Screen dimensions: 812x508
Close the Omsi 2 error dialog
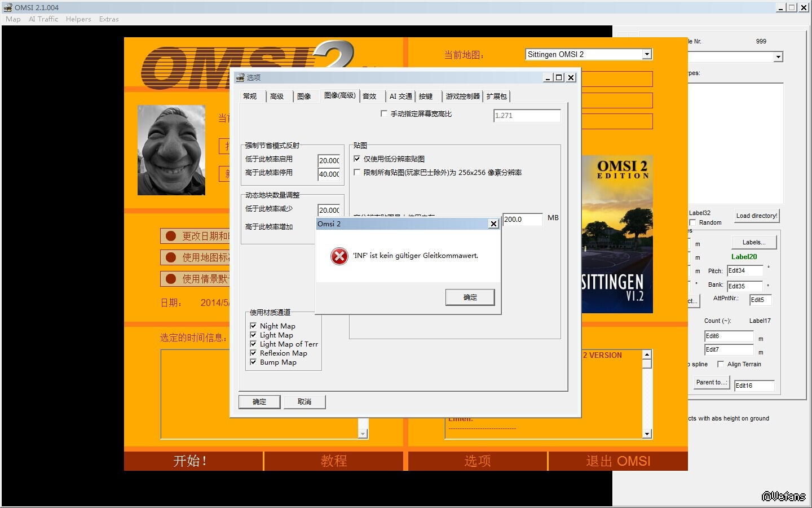point(493,224)
